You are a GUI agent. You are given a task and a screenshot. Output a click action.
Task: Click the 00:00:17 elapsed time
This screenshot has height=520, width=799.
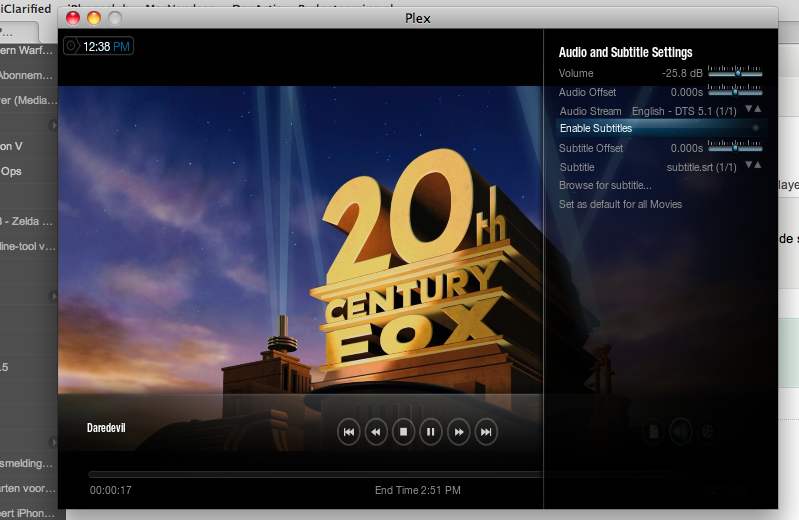point(111,490)
